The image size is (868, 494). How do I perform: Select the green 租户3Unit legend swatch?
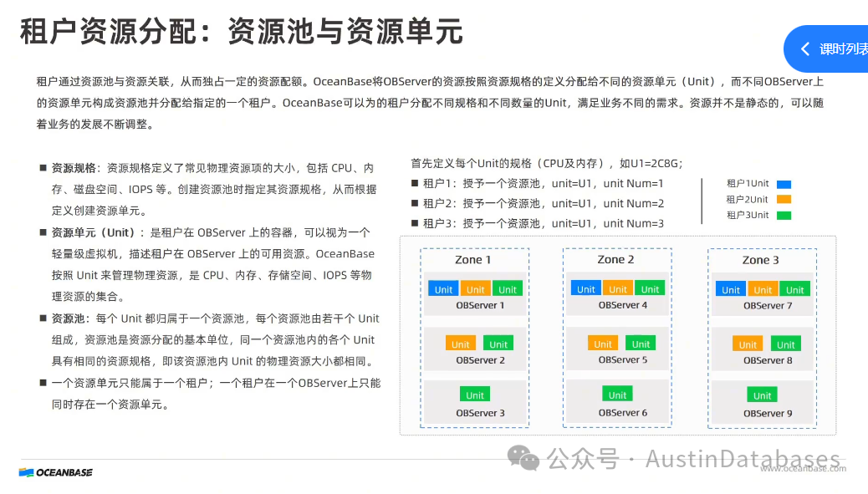tap(784, 216)
